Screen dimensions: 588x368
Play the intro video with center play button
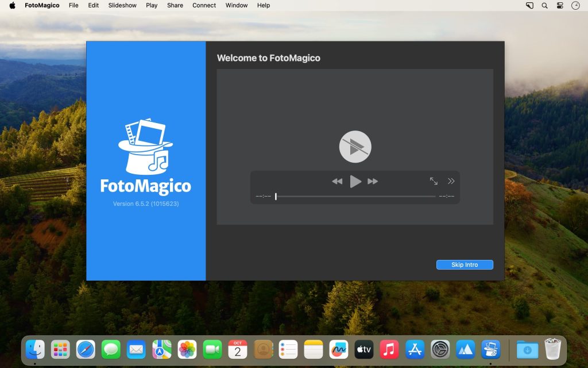click(x=355, y=147)
